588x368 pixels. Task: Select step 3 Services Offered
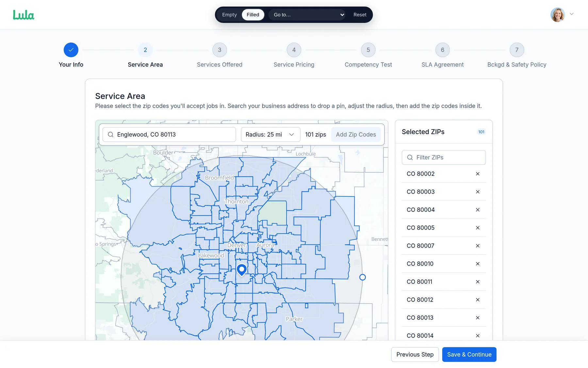click(x=220, y=50)
